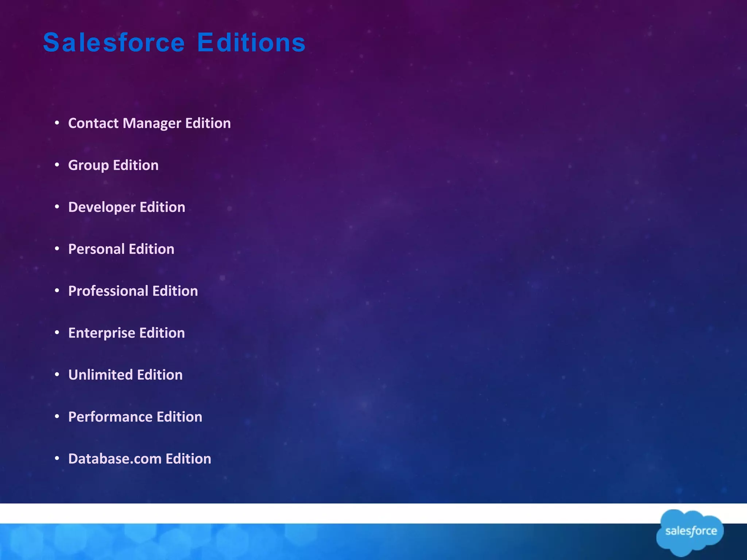Click the Enterprise Edition bullet text
The height and width of the screenshot is (560, 747).
pyautogui.click(x=126, y=333)
